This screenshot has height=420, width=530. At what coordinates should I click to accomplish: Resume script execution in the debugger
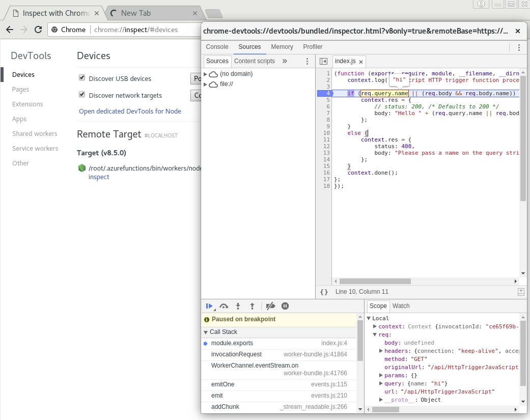coord(209,306)
